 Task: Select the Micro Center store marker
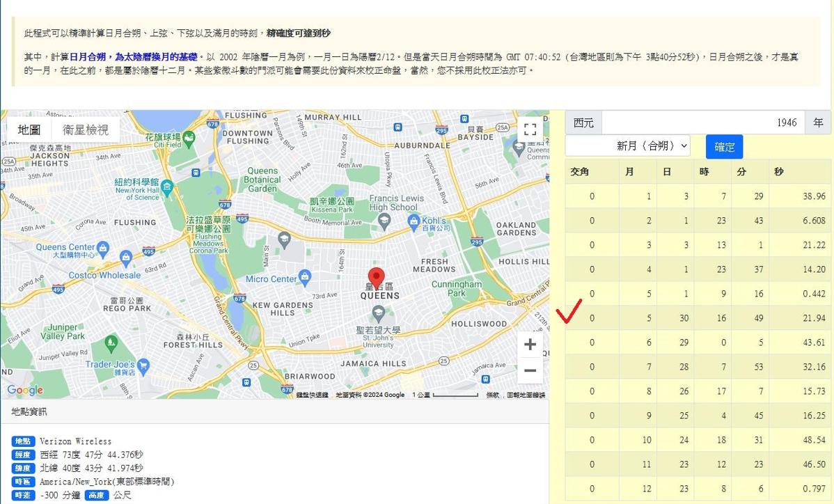(304, 278)
